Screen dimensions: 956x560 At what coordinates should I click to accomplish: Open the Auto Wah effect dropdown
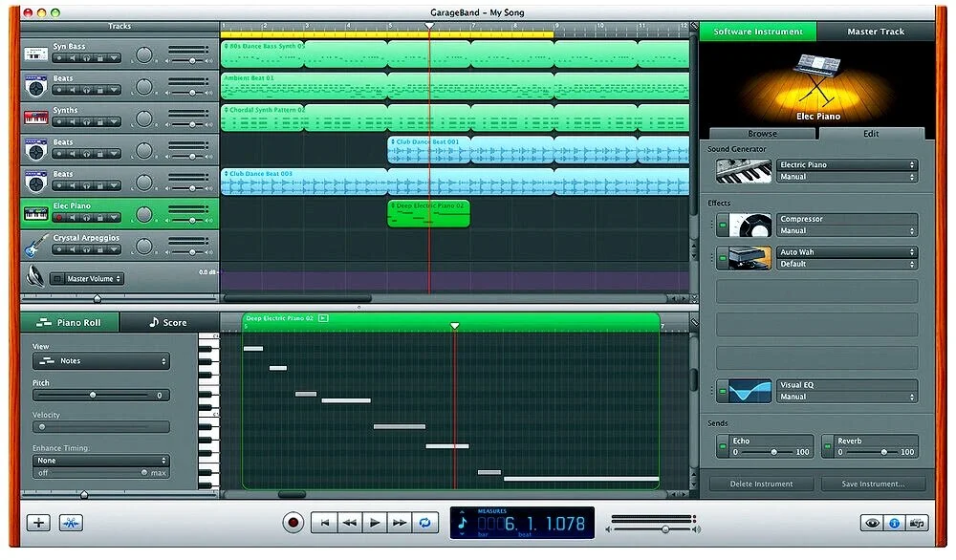846,252
